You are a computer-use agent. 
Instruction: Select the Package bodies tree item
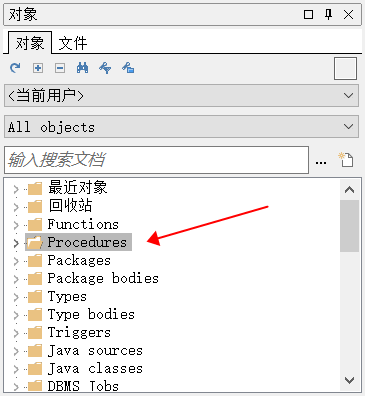click(x=103, y=278)
